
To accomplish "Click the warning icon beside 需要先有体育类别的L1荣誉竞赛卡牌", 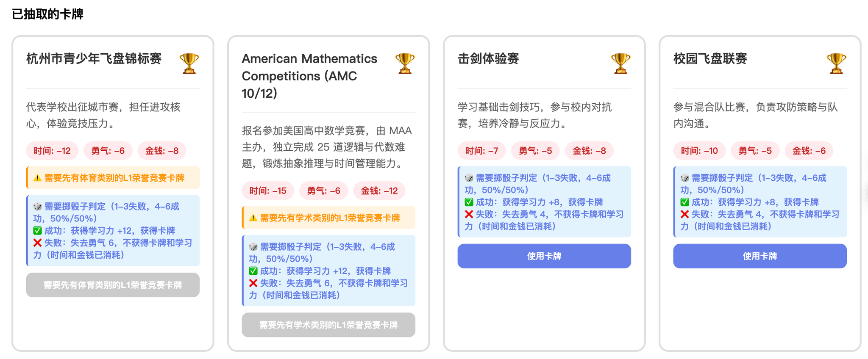I will click(x=38, y=178).
